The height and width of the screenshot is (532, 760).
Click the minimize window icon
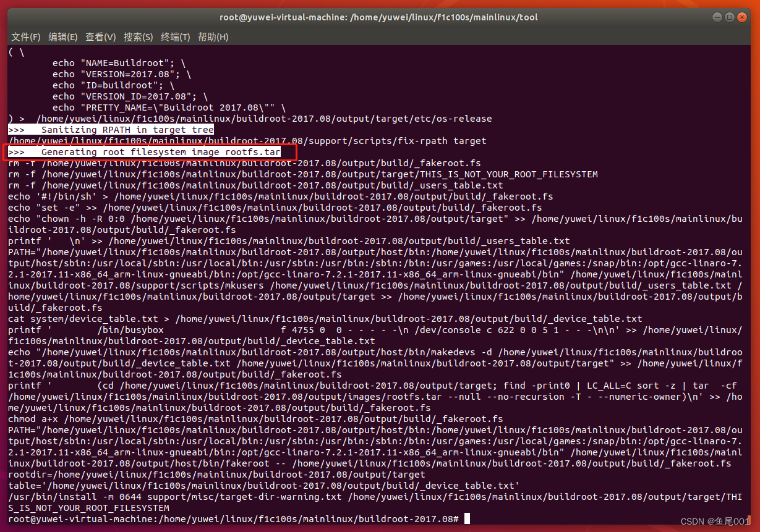[717, 17]
